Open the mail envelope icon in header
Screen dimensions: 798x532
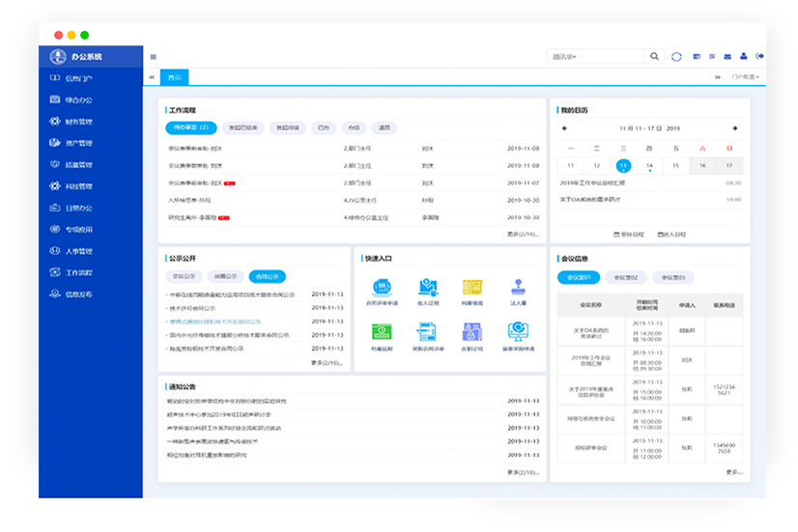(x=728, y=56)
